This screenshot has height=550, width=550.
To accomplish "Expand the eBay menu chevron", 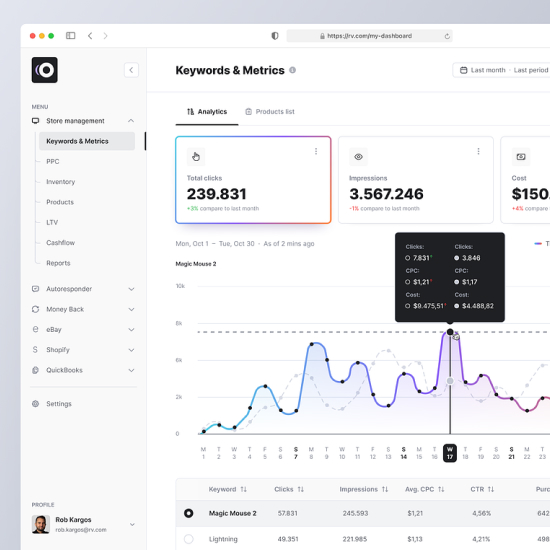I will pyautogui.click(x=131, y=330).
